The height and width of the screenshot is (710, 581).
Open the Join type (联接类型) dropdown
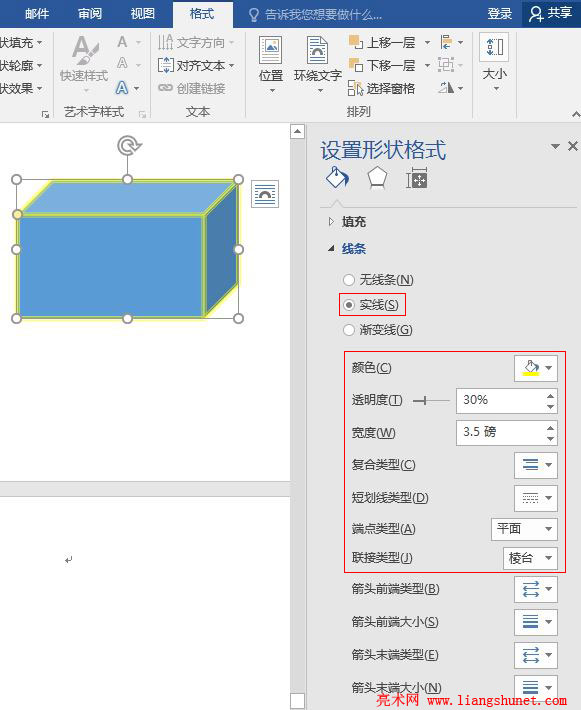(530, 558)
